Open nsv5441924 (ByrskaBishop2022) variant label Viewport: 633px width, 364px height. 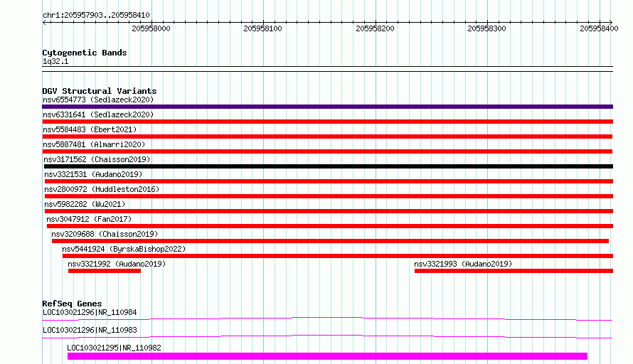(124, 249)
